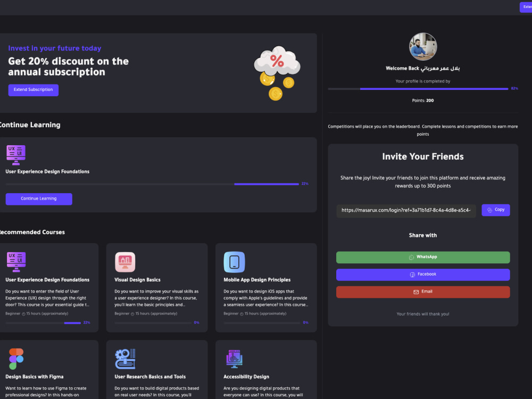
Task: Click the profile completion progress bar
Action: (418, 89)
